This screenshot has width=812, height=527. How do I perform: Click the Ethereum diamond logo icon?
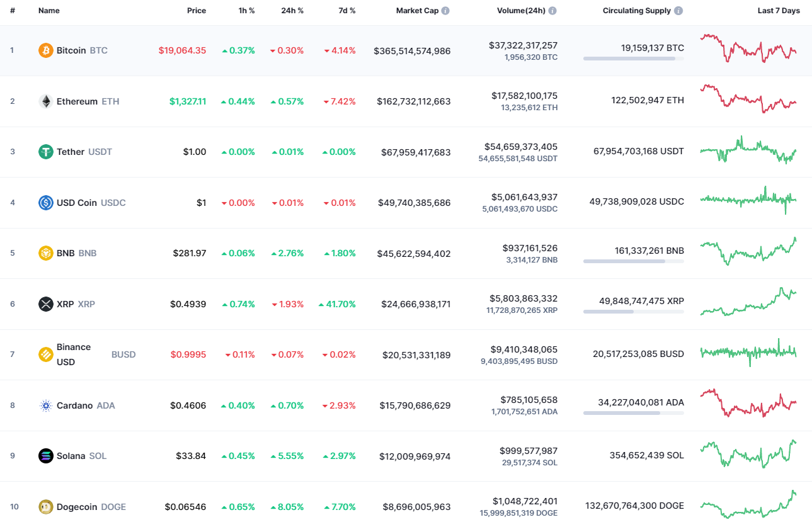(45, 101)
